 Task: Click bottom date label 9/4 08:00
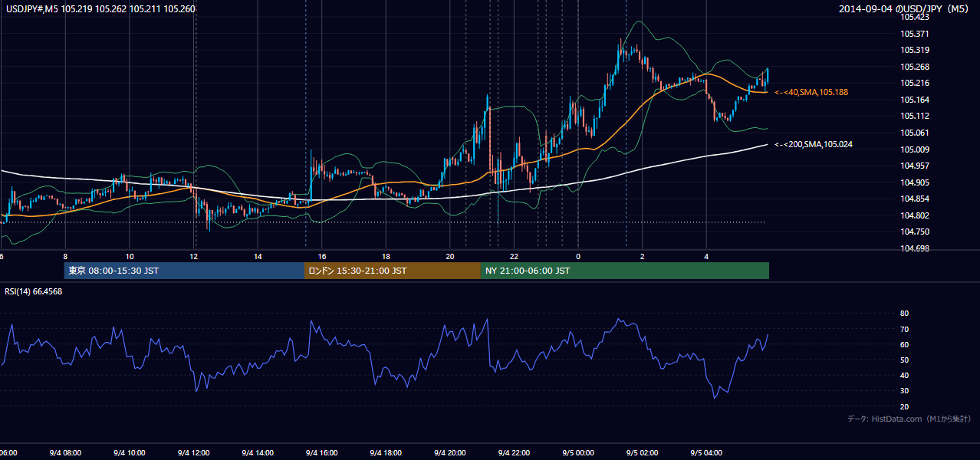(x=65, y=452)
